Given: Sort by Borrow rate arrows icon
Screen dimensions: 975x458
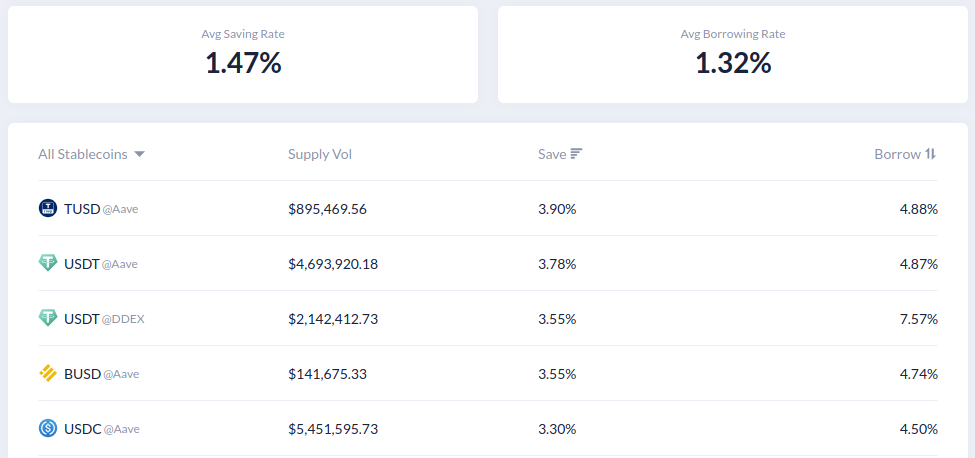Looking at the screenshot, I should coord(930,153).
